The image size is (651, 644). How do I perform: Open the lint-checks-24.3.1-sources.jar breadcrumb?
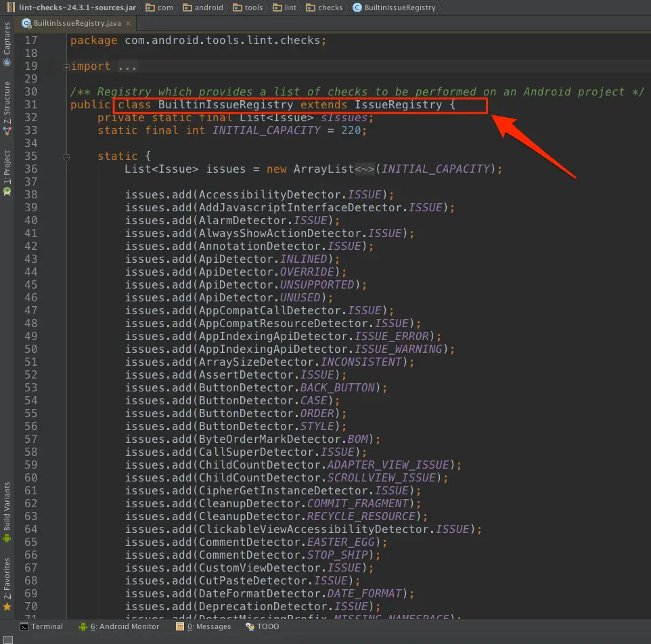pos(72,7)
